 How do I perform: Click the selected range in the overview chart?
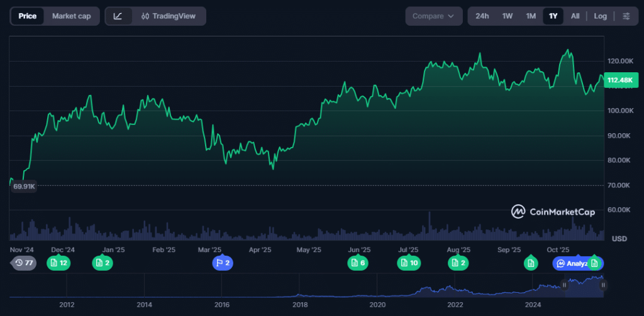tap(584, 286)
